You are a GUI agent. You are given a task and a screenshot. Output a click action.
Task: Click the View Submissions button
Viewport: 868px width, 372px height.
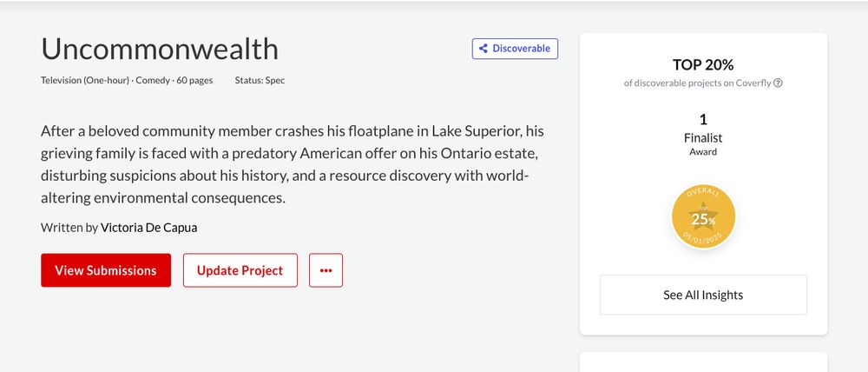(x=106, y=270)
